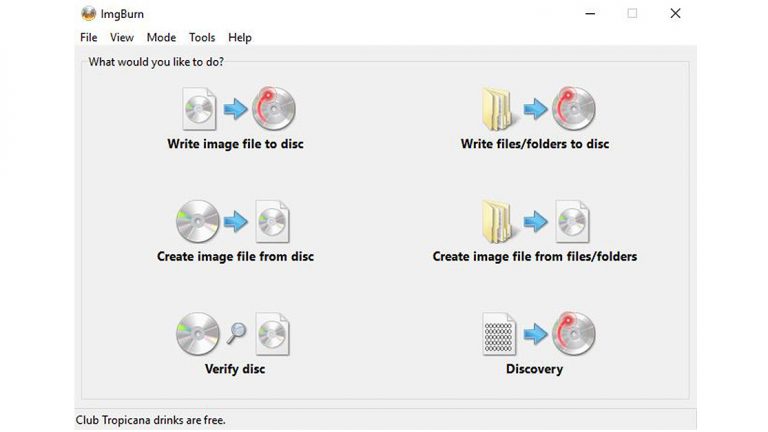Click the ImgBurn app icon in title bar

point(88,14)
